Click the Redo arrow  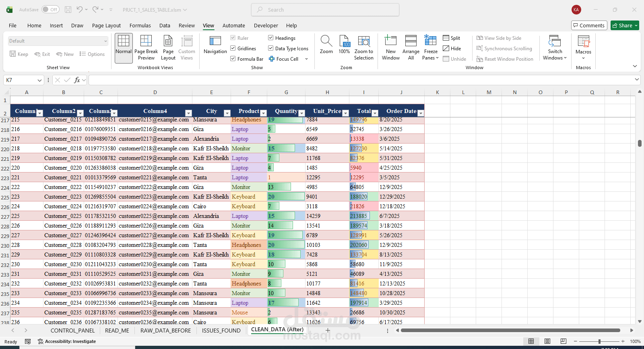[x=95, y=10]
